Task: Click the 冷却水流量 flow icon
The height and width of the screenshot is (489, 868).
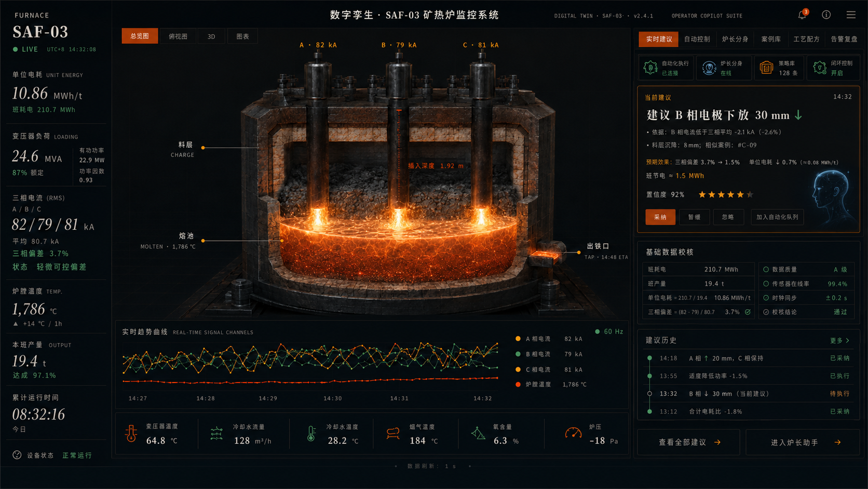Action: (x=216, y=433)
